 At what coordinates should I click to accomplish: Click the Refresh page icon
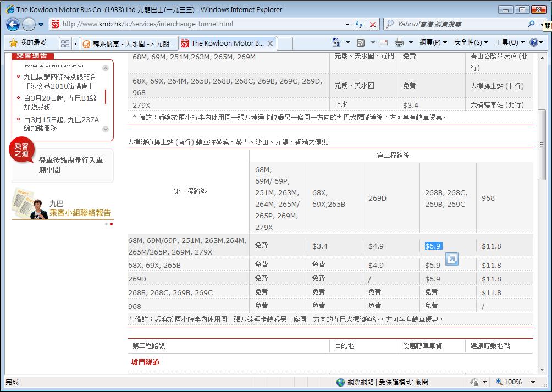359,24
